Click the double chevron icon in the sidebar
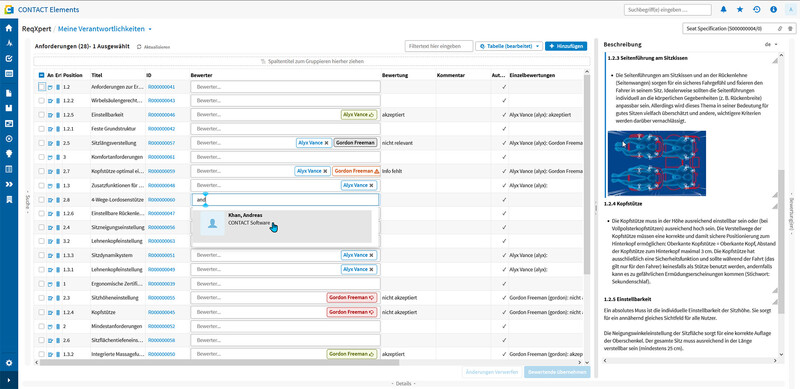 [x=9, y=184]
